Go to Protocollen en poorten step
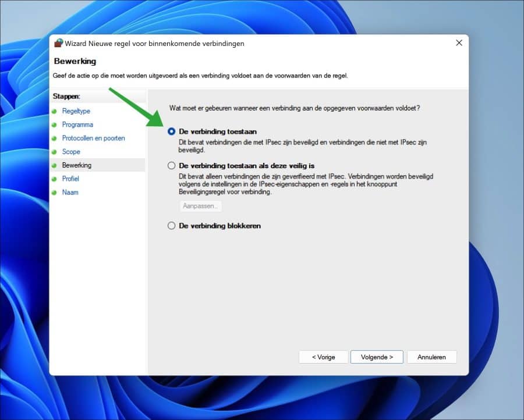Screen dimensions: 524x420 [94, 138]
